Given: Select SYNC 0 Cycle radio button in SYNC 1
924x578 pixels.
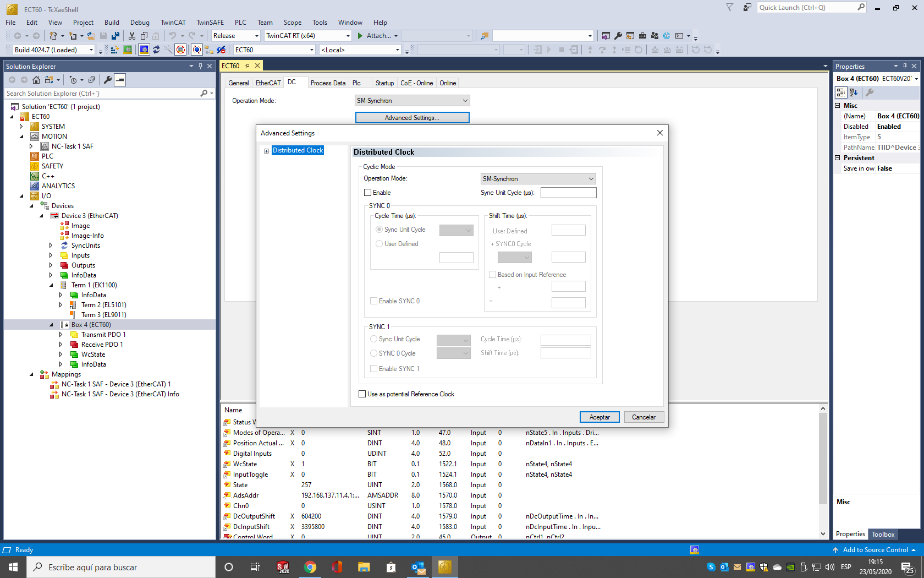Looking at the screenshot, I should pyautogui.click(x=373, y=353).
